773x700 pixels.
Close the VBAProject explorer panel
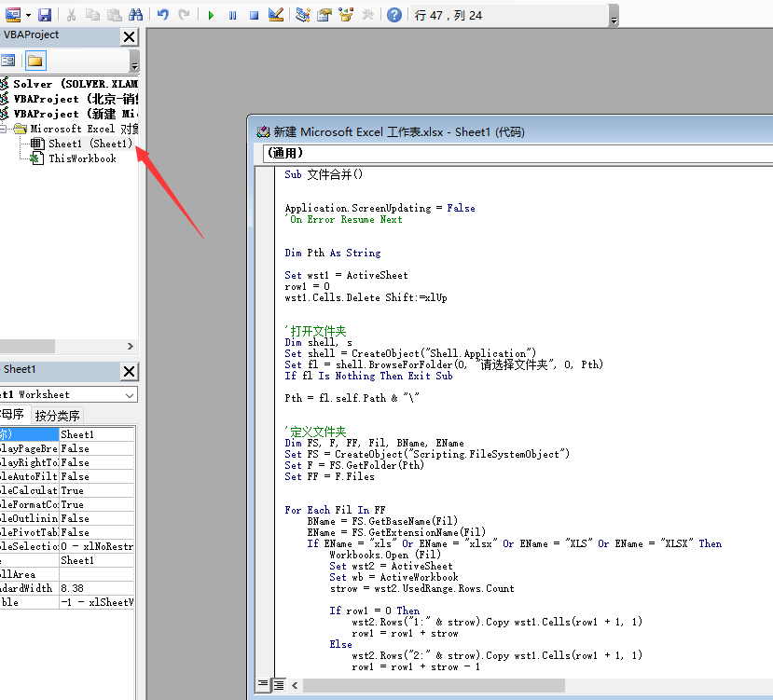[130, 37]
